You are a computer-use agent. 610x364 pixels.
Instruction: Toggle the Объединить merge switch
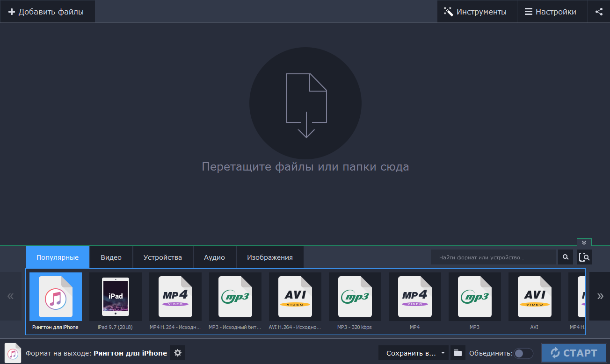(523, 353)
